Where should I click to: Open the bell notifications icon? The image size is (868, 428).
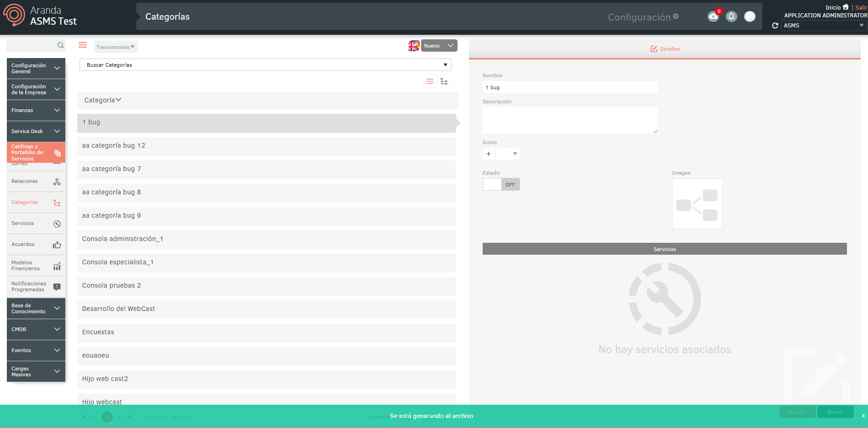731,17
